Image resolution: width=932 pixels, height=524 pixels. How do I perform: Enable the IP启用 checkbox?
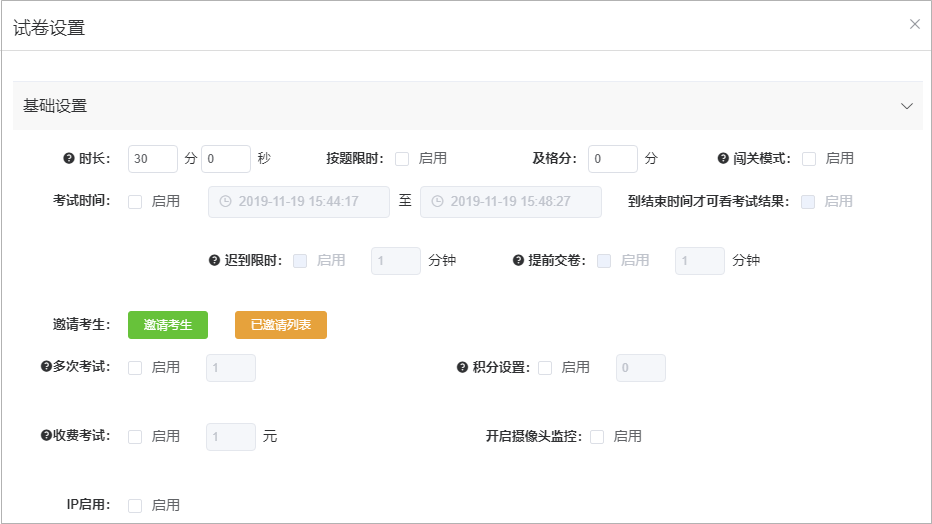pos(135,506)
